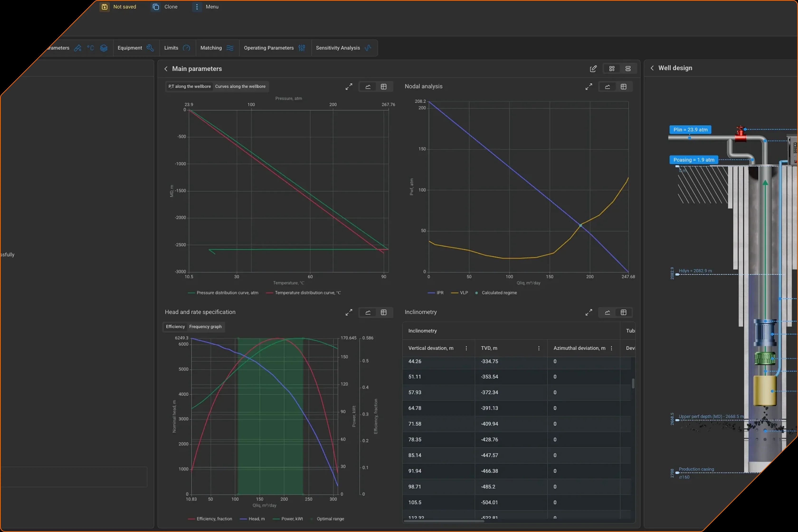Click the Limits gauge icon
Viewport: 798px width, 532px height.
[x=186, y=48]
